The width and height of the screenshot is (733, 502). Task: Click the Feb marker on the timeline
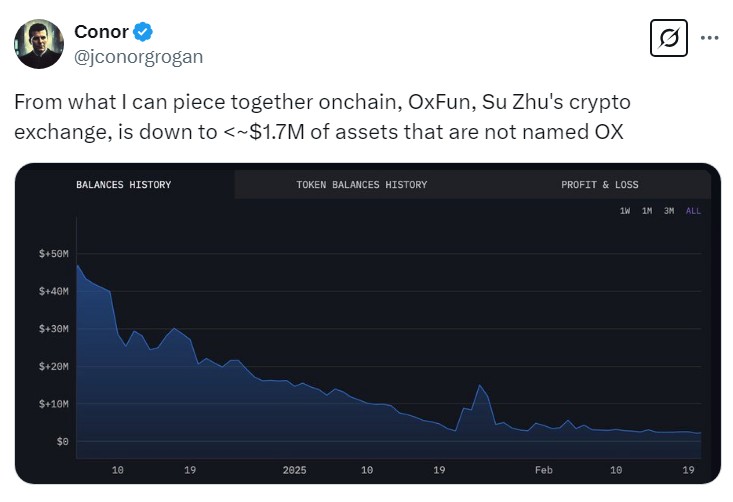(543, 469)
